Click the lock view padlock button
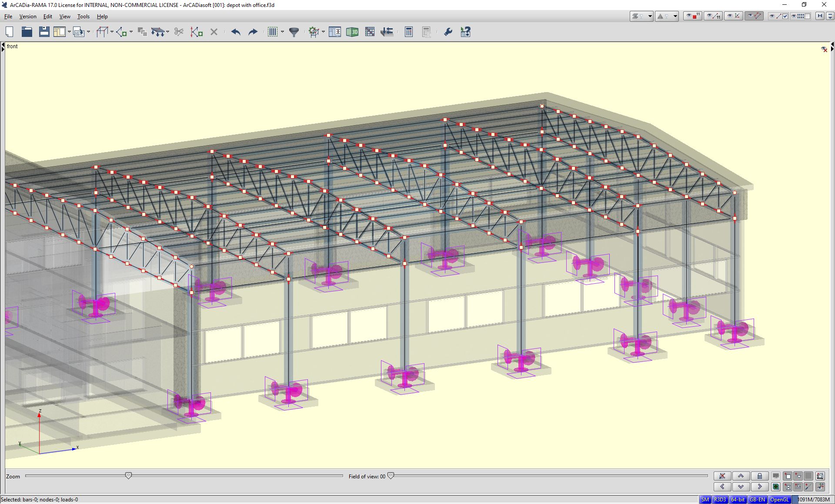The image size is (835, 504). [x=759, y=476]
